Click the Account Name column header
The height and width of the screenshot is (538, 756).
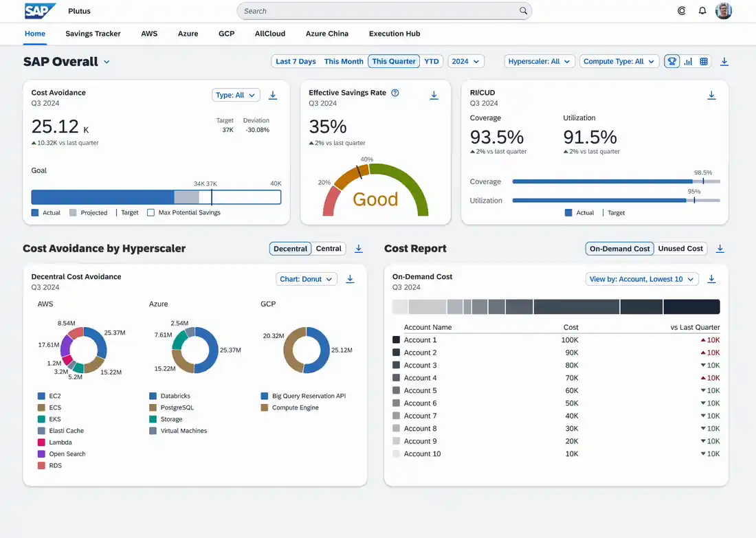[x=427, y=327]
